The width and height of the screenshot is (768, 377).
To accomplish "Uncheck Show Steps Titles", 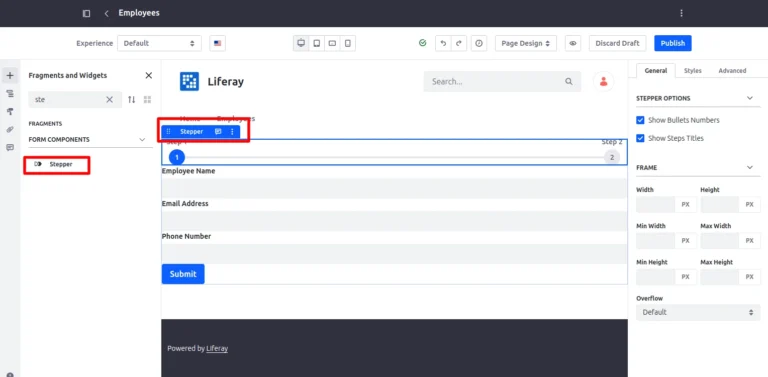I will [x=640, y=138].
